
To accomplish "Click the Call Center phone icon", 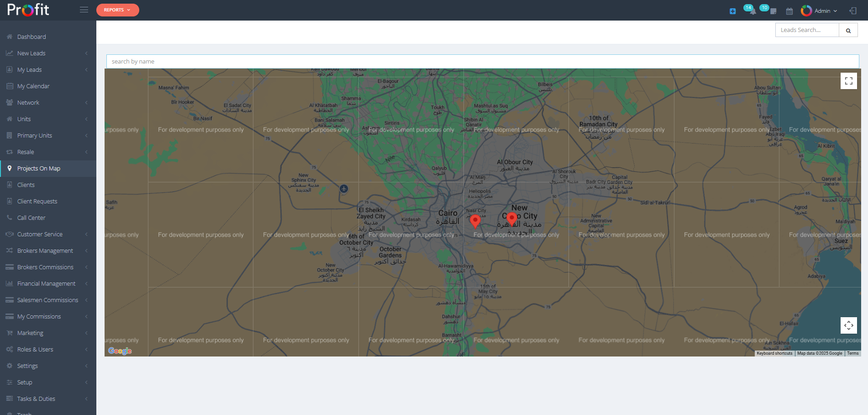I will tap(10, 218).
